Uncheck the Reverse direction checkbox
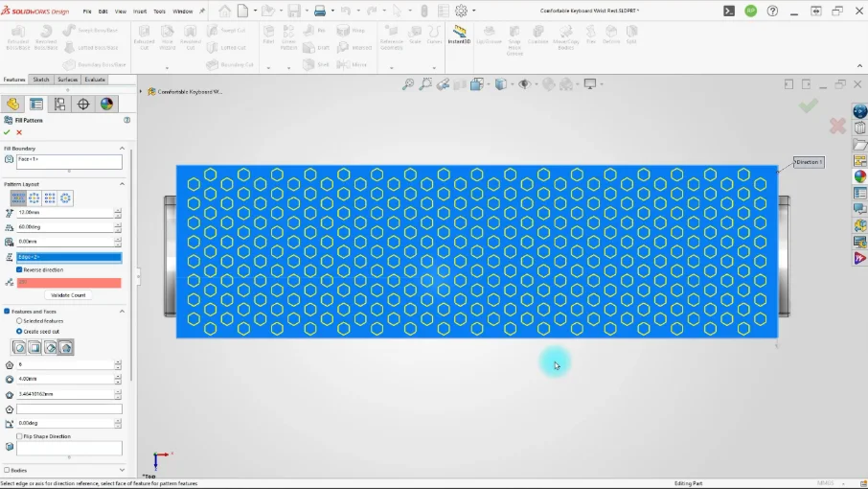 pyautogui.click(x=19, y=269)
